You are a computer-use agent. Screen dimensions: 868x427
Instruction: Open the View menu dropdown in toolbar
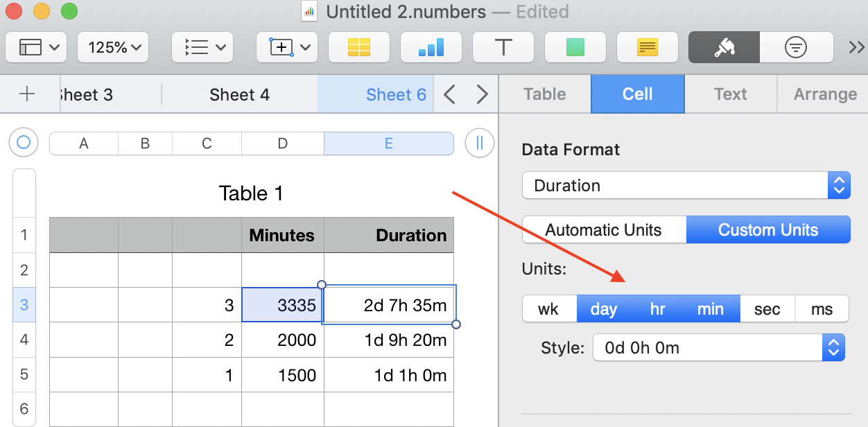(x=36, y=47)
